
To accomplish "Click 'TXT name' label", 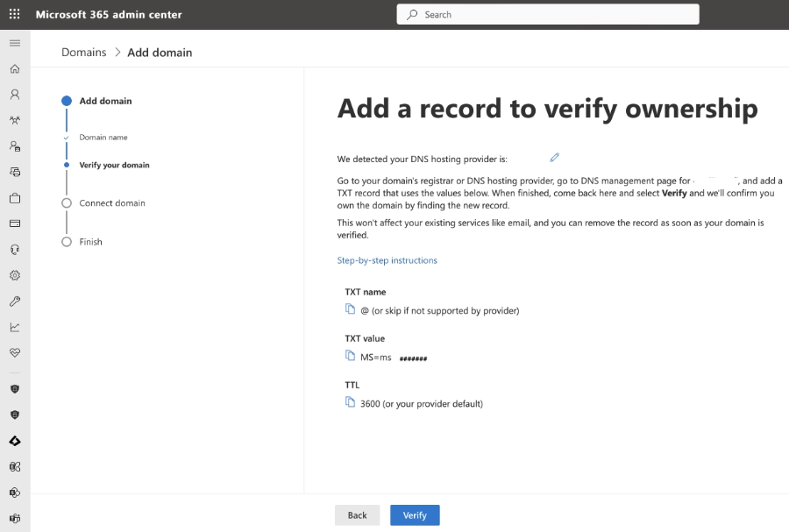I will [x=366, y=292].
